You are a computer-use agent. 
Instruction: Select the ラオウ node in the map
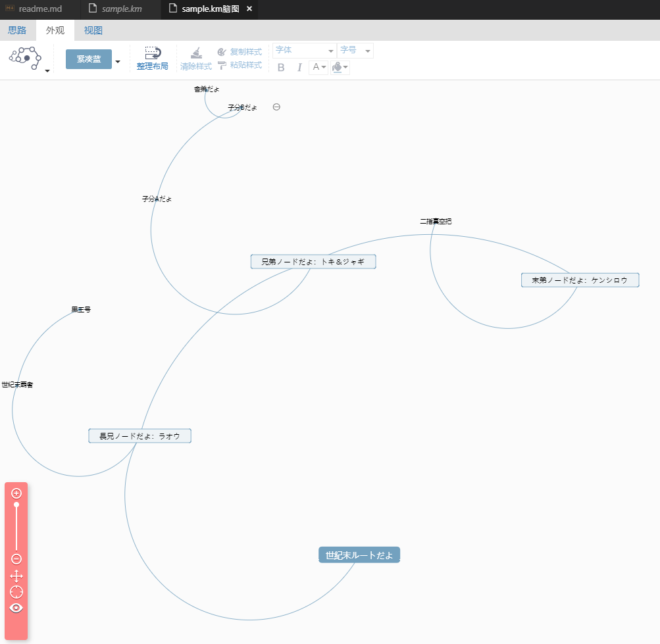140,435
